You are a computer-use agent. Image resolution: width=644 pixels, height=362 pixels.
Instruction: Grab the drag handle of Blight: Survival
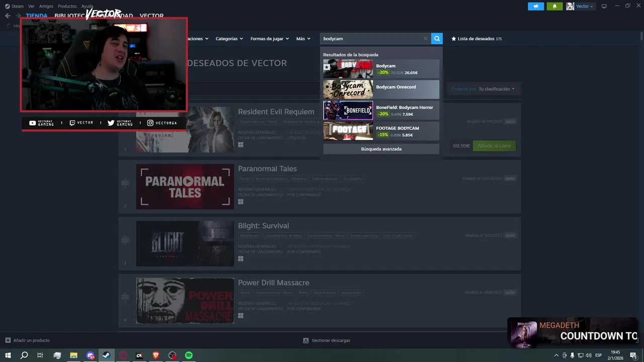pyautogui.click(x=125, y=240)
